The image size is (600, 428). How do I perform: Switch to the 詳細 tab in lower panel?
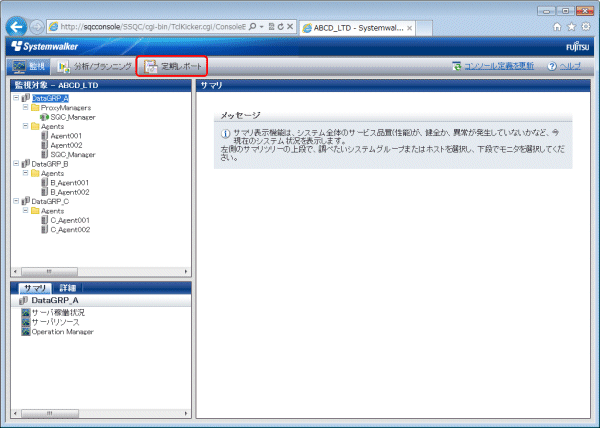click(68, 288)
